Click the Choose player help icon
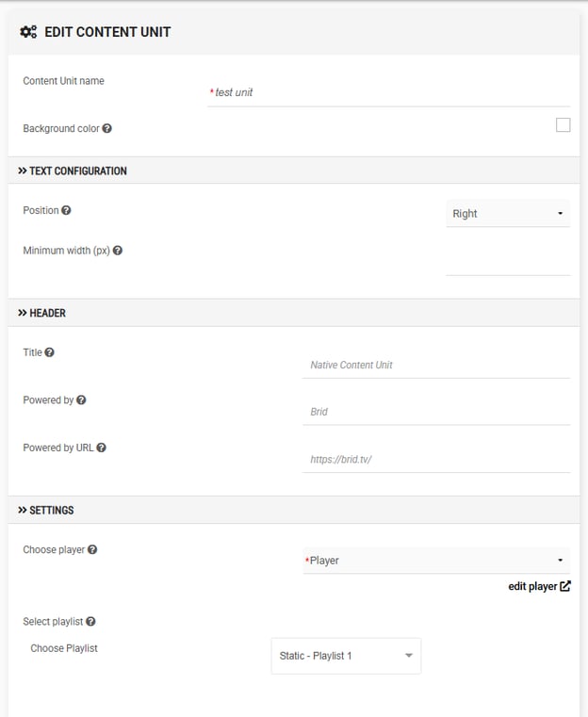Viewport: 588px width, 717px height. pyautogui.click(x=92, y=549)
